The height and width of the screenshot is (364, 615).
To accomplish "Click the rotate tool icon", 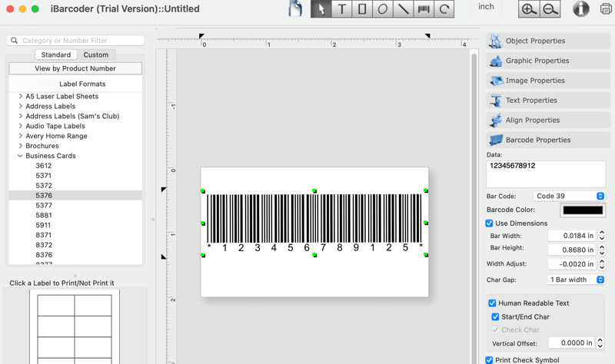I will (444, 9).
